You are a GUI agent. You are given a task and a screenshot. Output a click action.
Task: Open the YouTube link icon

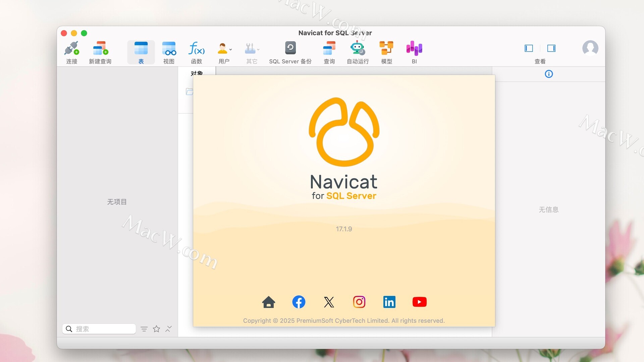[419, 302]
